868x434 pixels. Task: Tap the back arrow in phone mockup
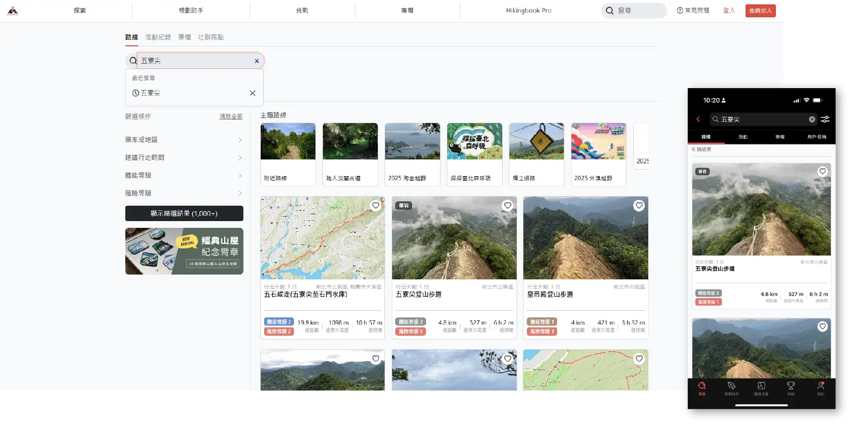[698, 119]
